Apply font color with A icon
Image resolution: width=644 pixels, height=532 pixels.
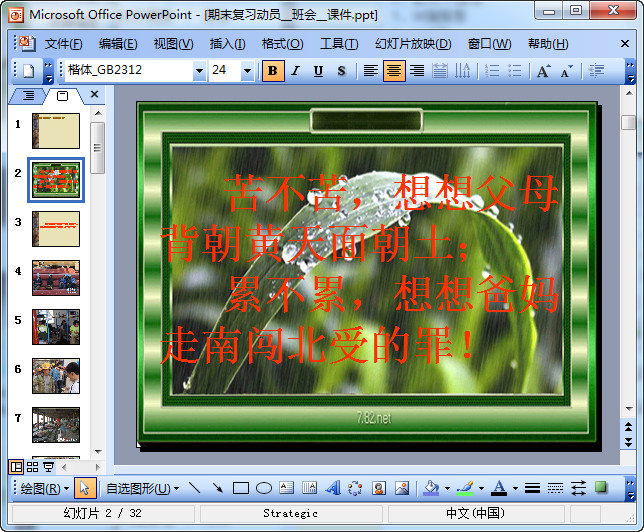[499, 488]
